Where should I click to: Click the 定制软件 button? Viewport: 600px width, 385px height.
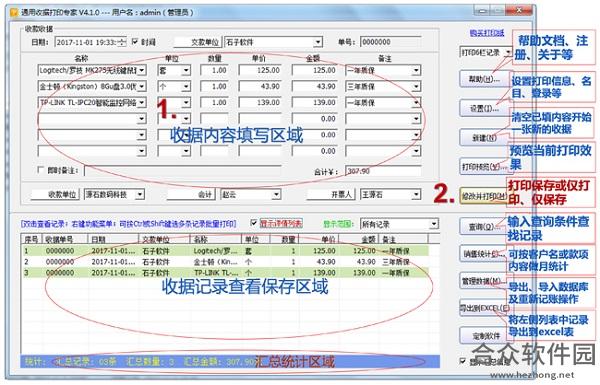point(484,336)
